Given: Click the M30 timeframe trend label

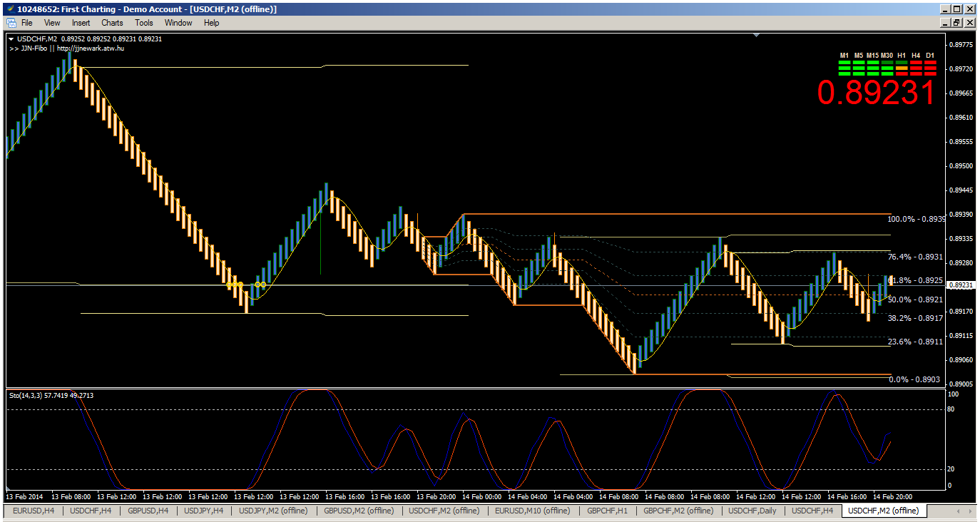Looking at the screenshot, I should 887,56.
